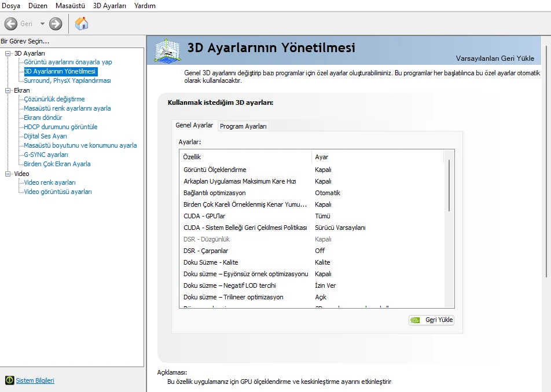Viewport: 551px width, 392px height.
Task: Click the Home icon in toolbar
Action: 82,24
